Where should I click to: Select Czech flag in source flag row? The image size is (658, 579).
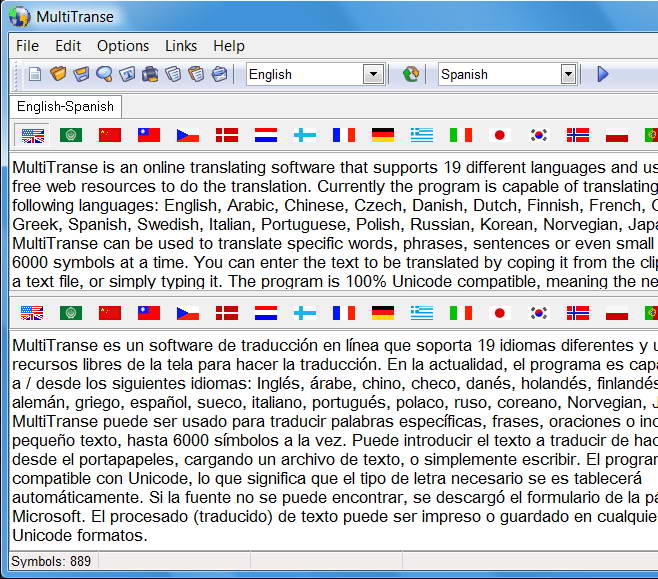tap(188, 135)
